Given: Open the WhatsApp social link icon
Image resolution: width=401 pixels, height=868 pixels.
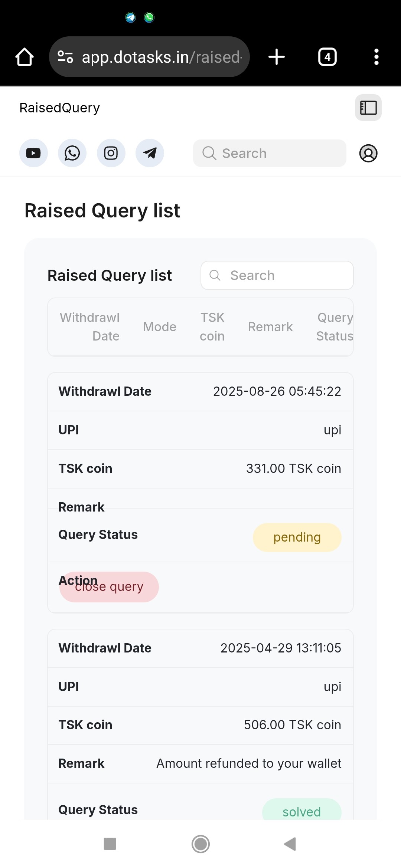Looking at the screenshot, I should pos(72,153).
